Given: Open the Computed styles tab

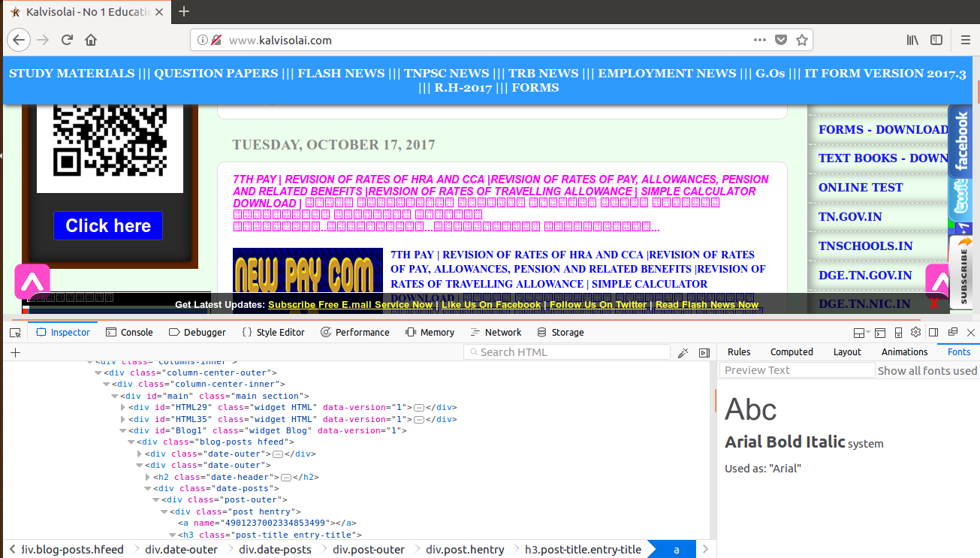Looking at the screenshot, I should 792,351.
